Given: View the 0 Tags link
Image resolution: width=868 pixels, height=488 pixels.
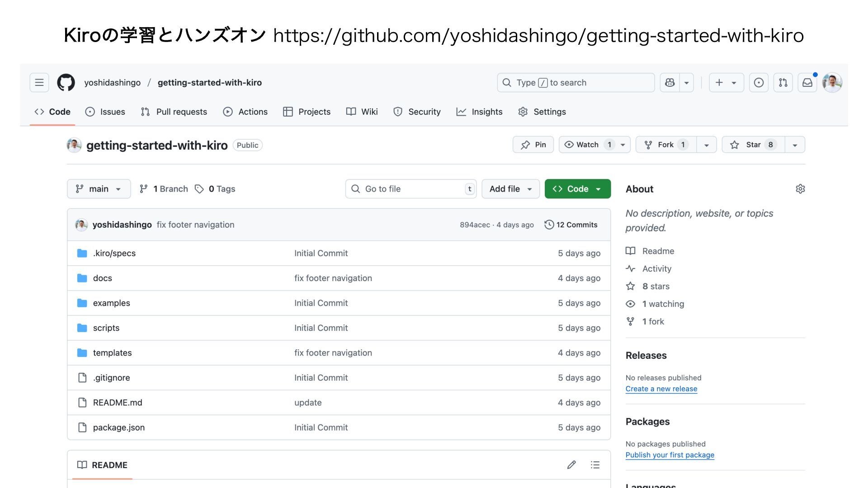Looking at the screenshot, I should click(215, 189).
